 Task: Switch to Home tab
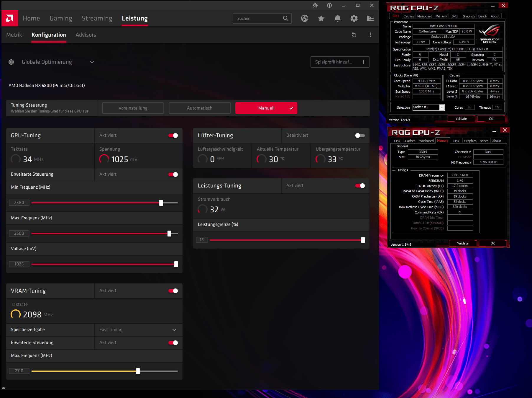pyautogui.click(x=31, y=18)
